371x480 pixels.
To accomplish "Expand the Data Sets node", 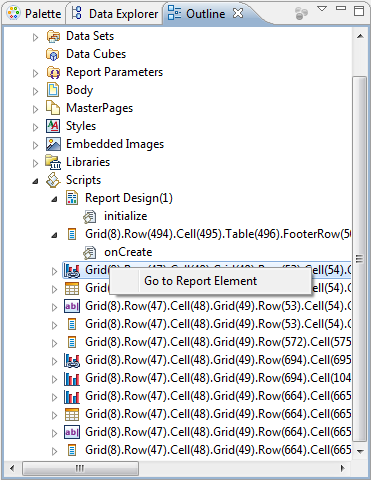I will coord(35,37).
